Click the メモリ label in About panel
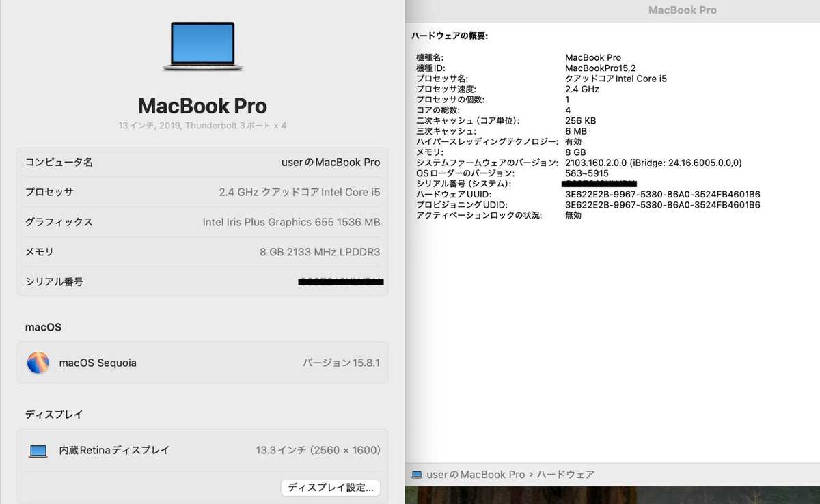The image size is (820, 504). [39, 252]
